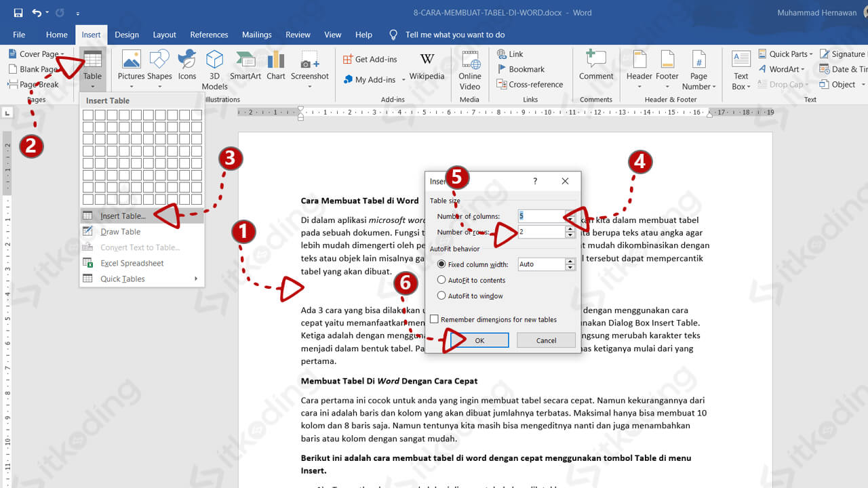The image size is (868, 488).
Task: Expand the WordArt dropdown
Action: [x=804, y=69]
